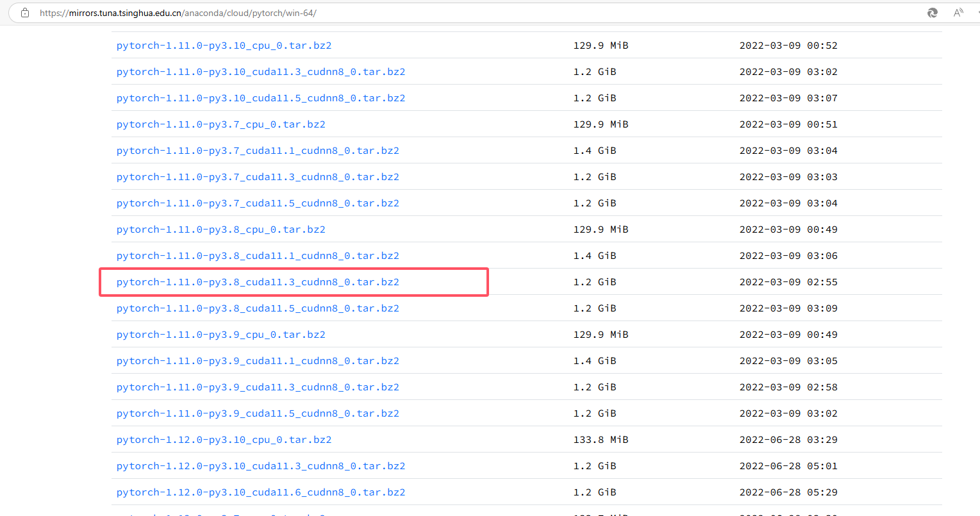Click date 2022-03-09 03:05
Image resolution: width=980 pixels, height=516 pixels.
pos(788,361)
